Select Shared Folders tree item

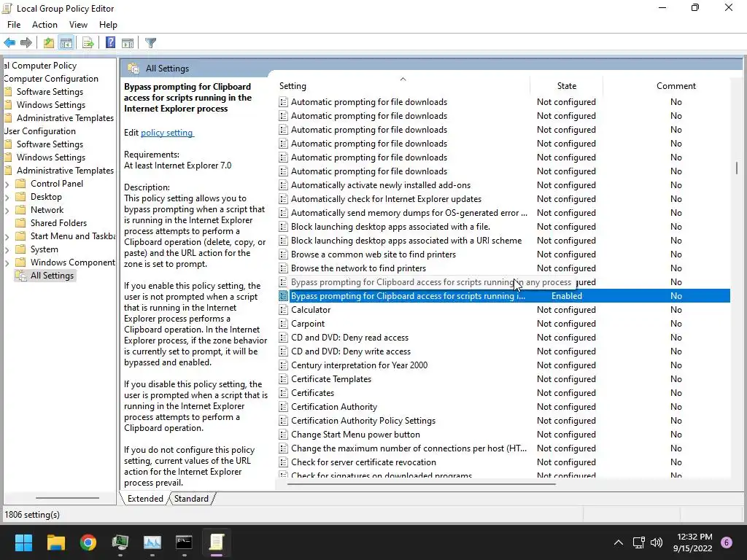click(58, 223)
